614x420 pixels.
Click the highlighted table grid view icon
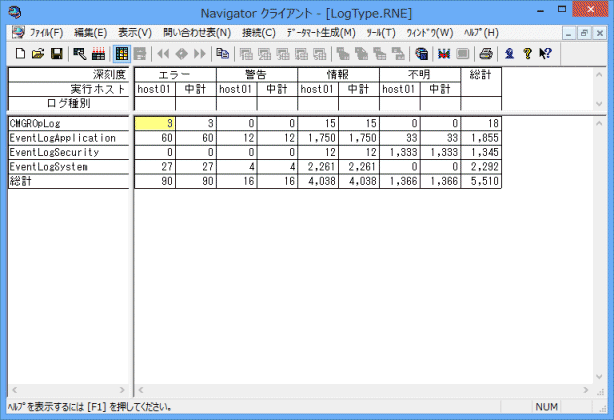pos(120,53)
